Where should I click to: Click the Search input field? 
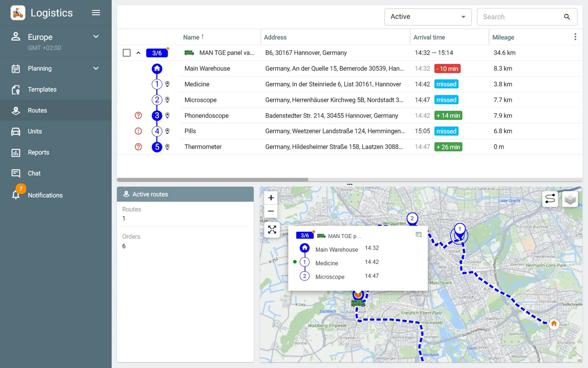click(520, 17)
